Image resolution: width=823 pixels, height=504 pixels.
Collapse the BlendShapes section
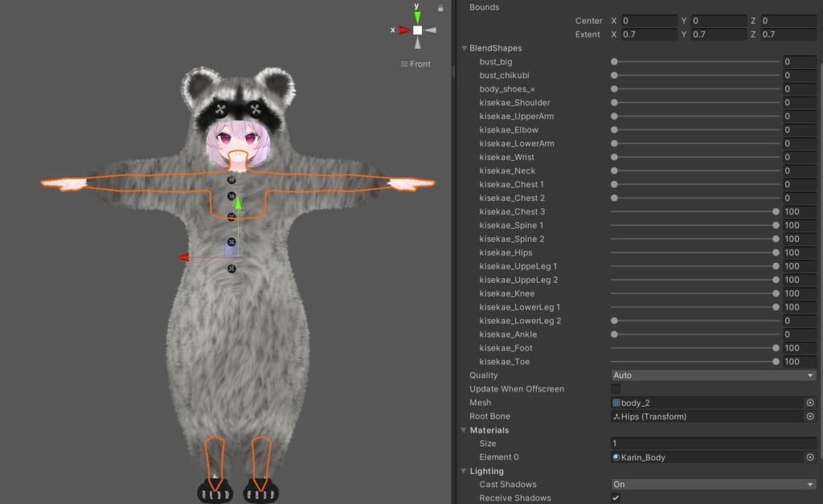click(x=464, y=48)
